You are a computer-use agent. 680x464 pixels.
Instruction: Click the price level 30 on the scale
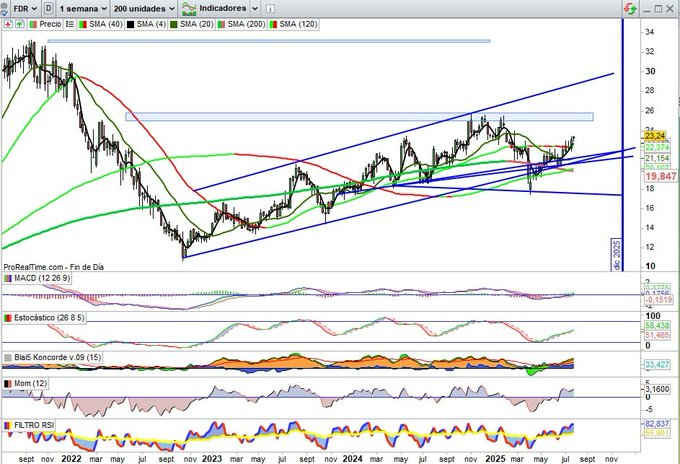pos(650,71)
